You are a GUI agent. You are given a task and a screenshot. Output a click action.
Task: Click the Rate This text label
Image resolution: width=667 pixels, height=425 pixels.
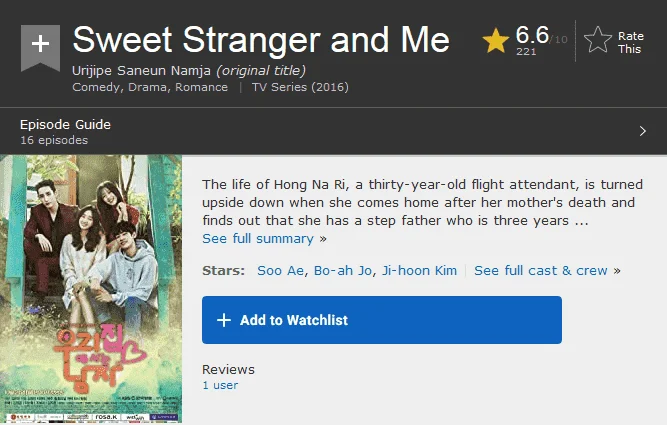point(630,43)
